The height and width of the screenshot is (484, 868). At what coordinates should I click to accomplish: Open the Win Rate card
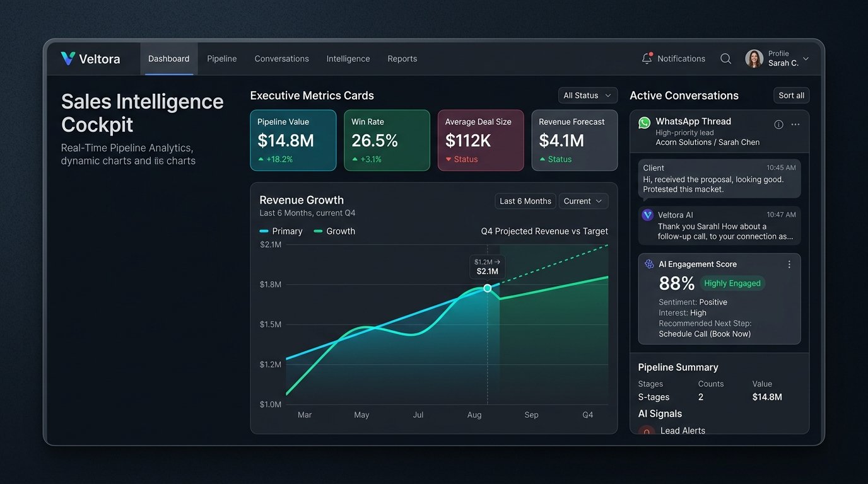pos(387,141)
